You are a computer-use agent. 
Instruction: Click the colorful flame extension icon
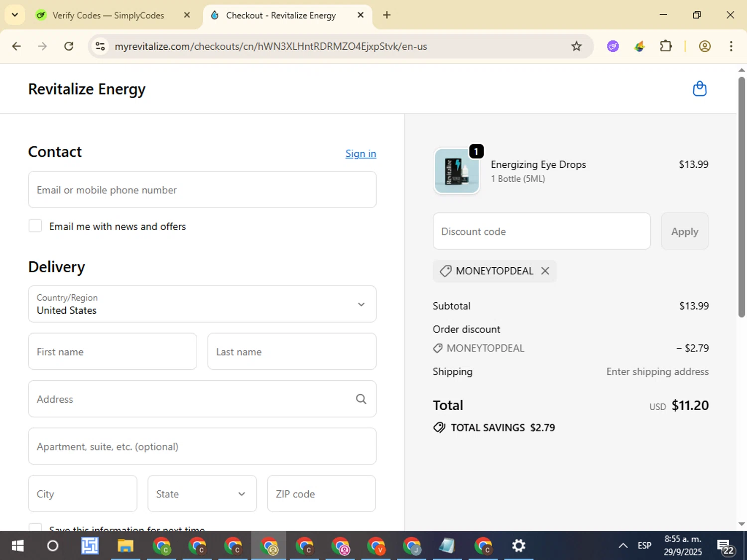pyautogui.click(x=639, y=46)
